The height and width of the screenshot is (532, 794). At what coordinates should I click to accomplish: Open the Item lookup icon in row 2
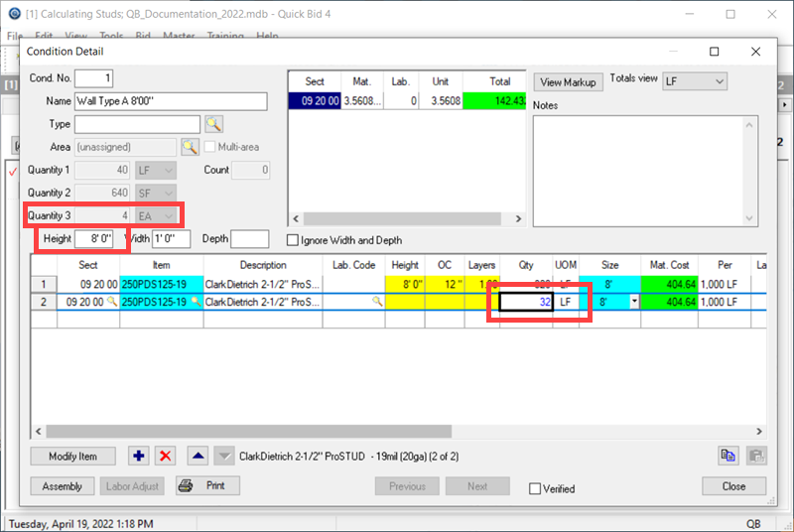[196, 302]
